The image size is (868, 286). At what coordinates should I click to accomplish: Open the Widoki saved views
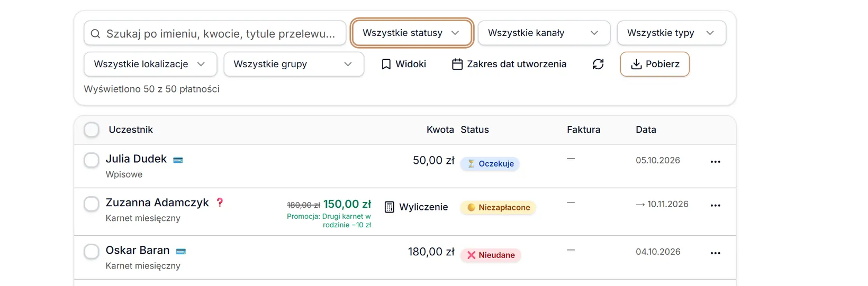[x=404, y=64]
